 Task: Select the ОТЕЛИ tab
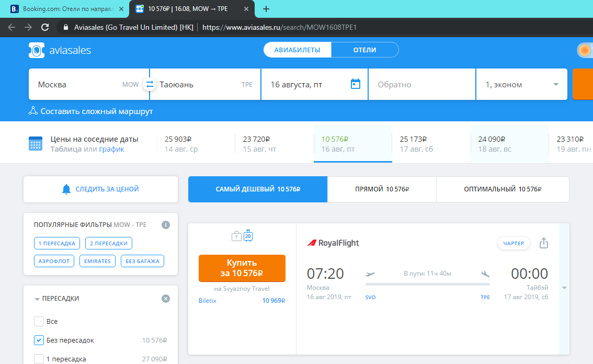click(x=364, y=50)
